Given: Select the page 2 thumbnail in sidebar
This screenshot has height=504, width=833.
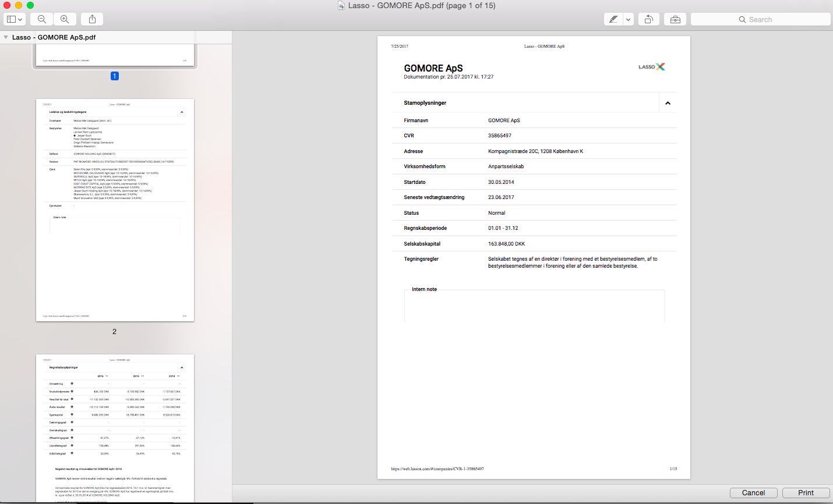Looking at the screenshot, I should tap(115, 210).
